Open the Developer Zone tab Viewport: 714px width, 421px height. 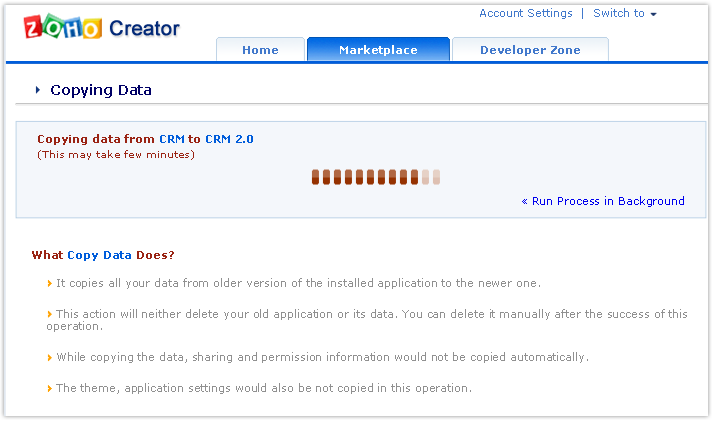tap(530, 49)
